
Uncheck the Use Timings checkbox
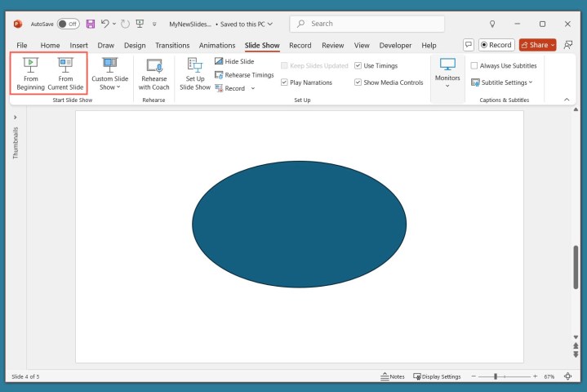pos(358,65)
